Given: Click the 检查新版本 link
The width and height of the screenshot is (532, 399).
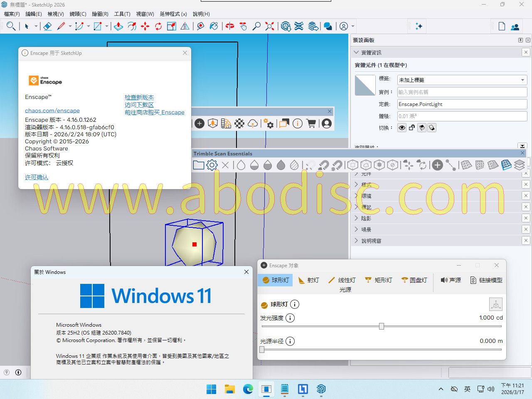Looking at the screenshot, I should [x=139, y=97].
